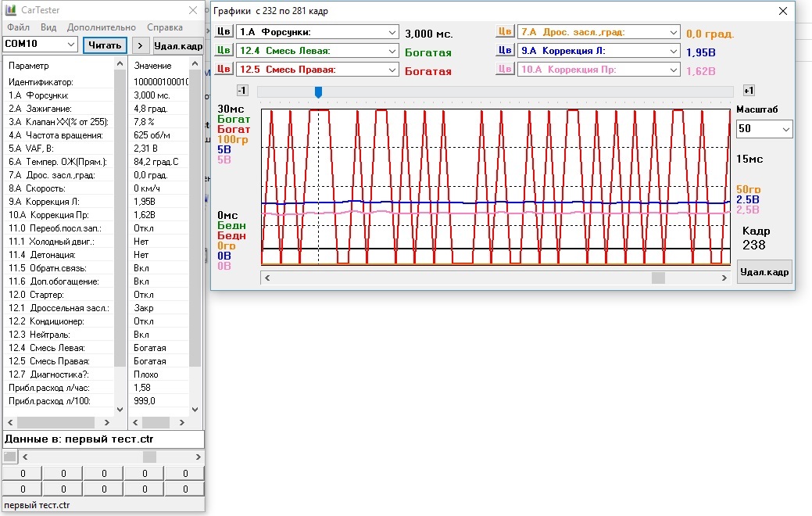Image resolution: width=812 pixels, height=516 pixels.
Task: Open the Справка menu
Action: point(165,27)
